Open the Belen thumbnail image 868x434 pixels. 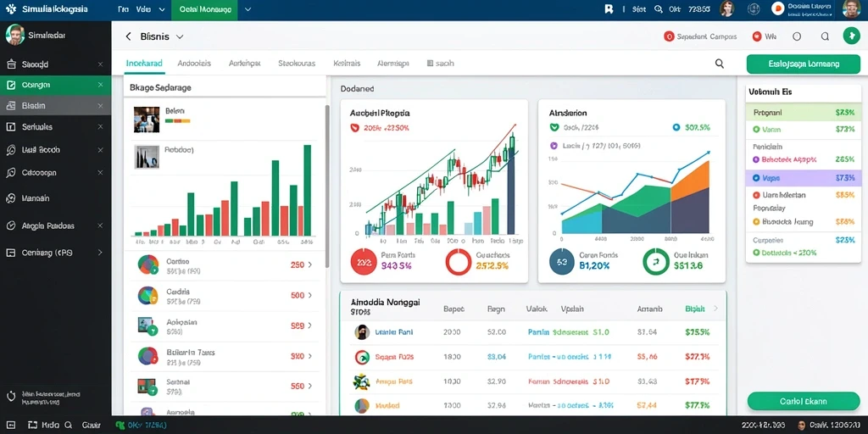click(147, 119)
